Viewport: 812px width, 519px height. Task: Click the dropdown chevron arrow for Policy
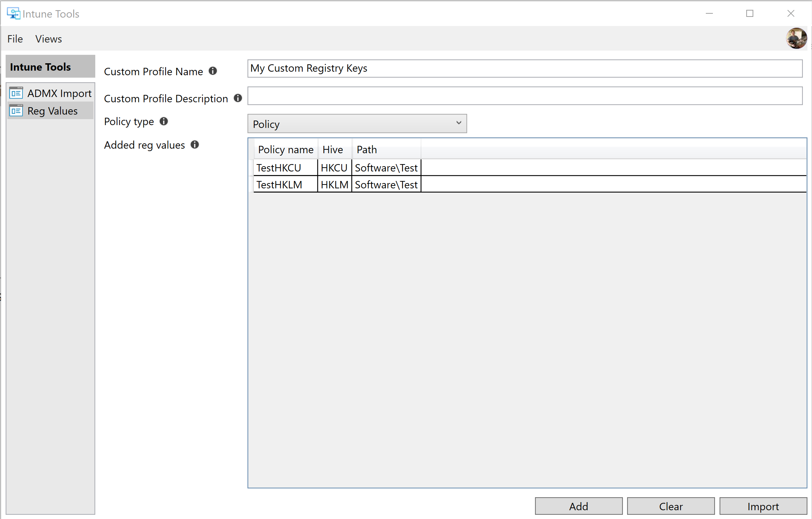click(458, 123)
